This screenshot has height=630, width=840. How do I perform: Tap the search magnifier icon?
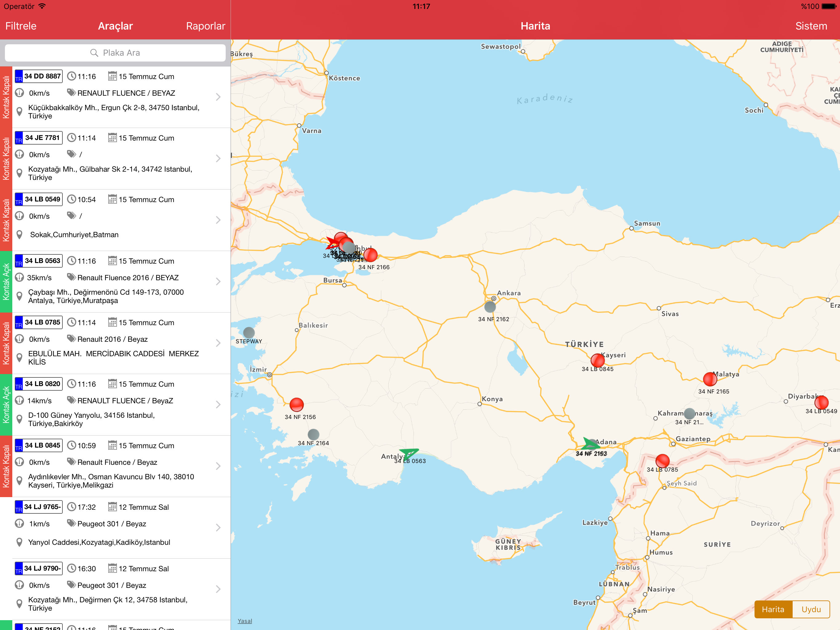(x=94, y=53)
